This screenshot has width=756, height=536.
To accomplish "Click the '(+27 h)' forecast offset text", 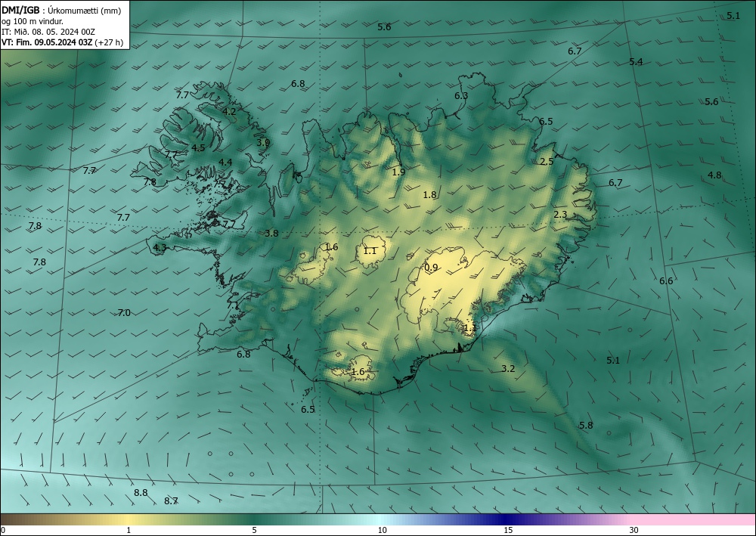I will coord(109,42).
